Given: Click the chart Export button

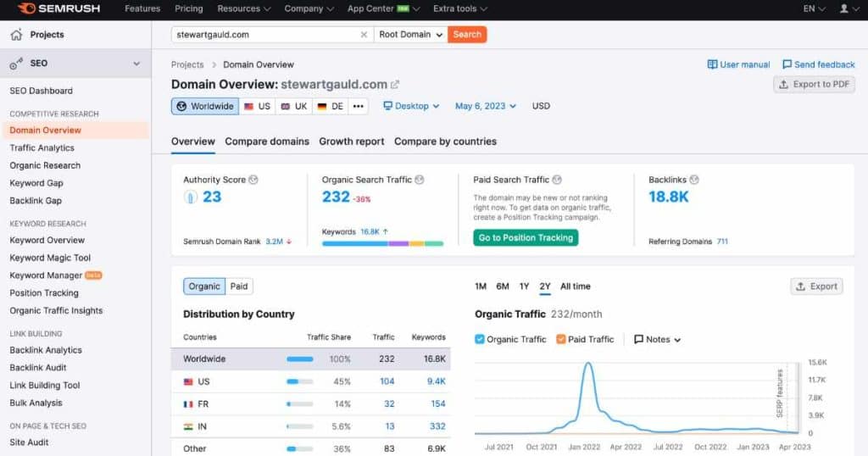Looking at the screenshot, I should pos(816,286).
